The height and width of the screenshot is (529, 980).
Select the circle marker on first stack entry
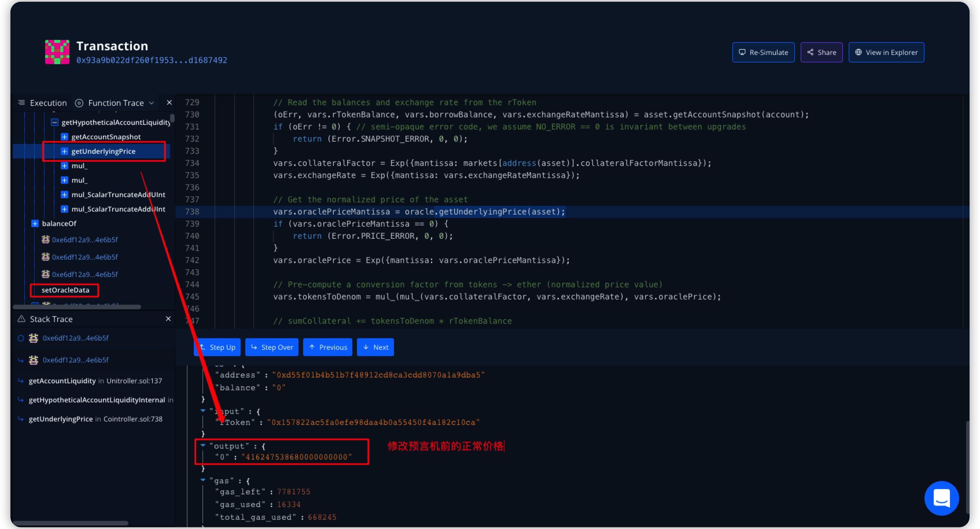[x=21, y=338]
